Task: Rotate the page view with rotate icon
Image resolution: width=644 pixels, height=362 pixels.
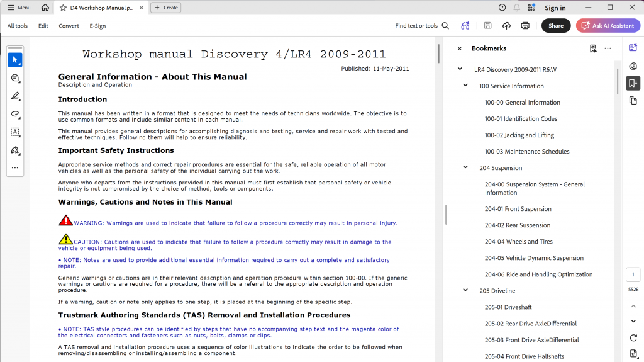Action: click(x=633, y=338)
